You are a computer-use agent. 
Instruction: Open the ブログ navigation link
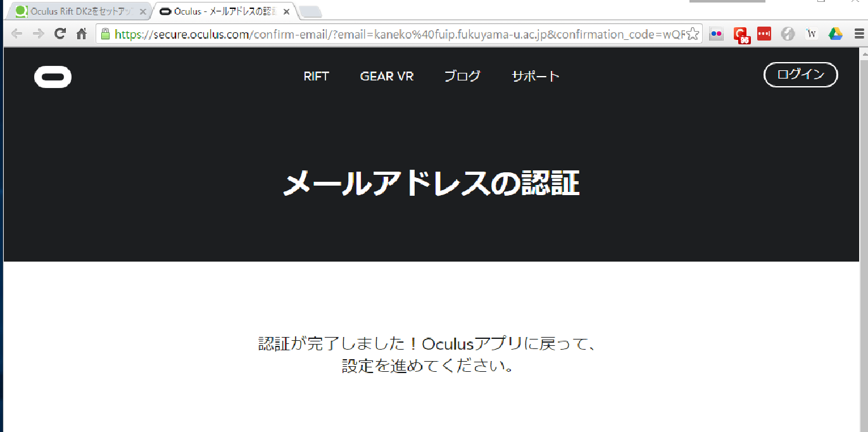tap(462, 76)
